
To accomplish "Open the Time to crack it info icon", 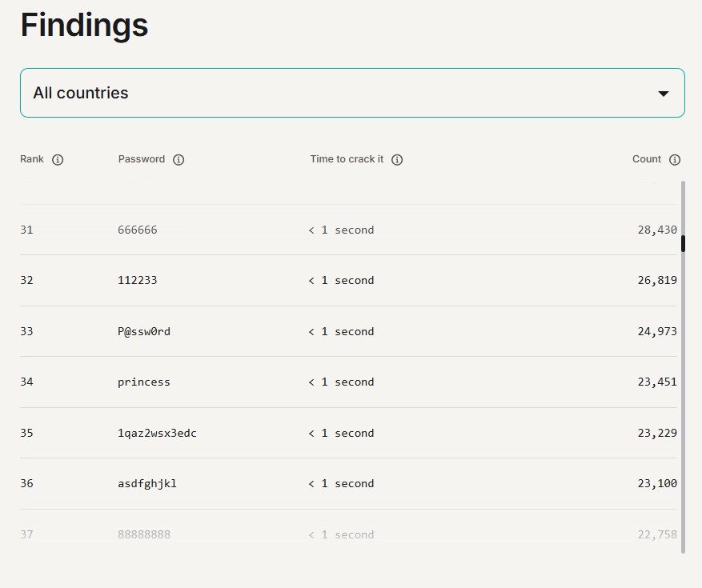I will click(397, 160).
